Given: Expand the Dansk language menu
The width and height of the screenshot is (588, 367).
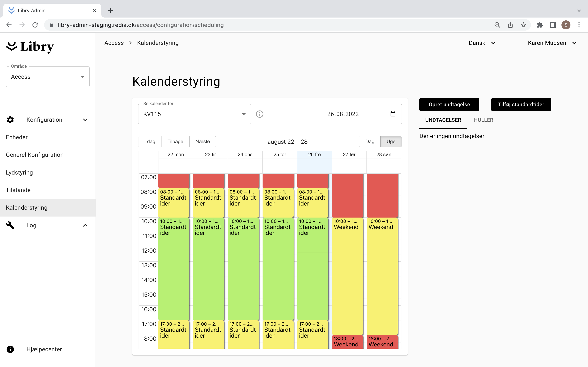Looking at the screenshot, I should click(x=482, y=43).
